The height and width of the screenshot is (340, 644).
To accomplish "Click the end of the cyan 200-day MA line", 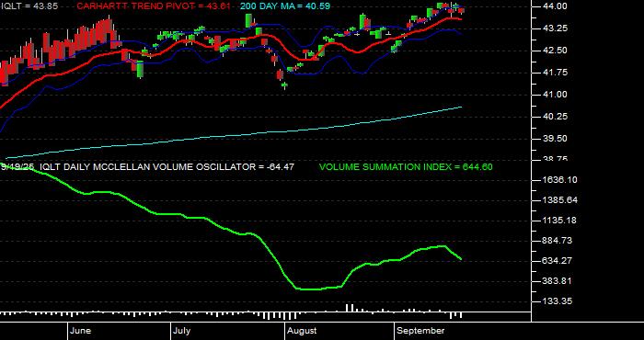I will pyautogui.click(x=461, y=107).
